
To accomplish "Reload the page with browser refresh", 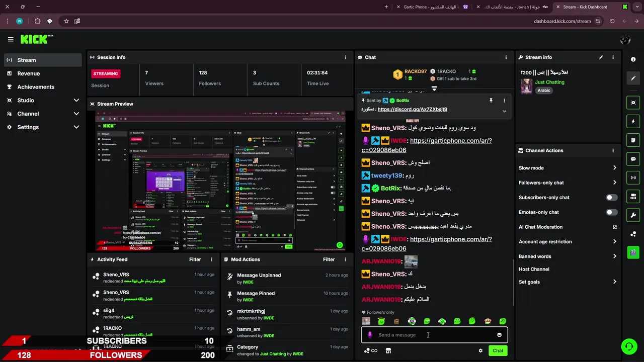I will click(612, 21).
